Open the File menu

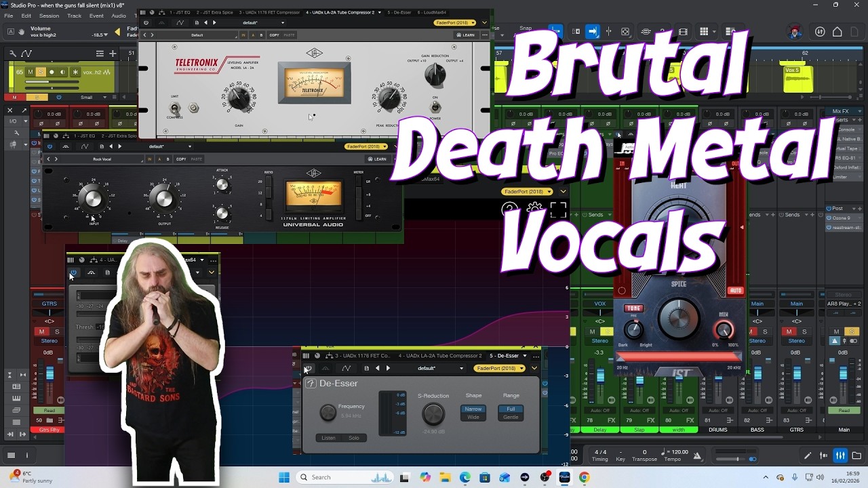9,16
